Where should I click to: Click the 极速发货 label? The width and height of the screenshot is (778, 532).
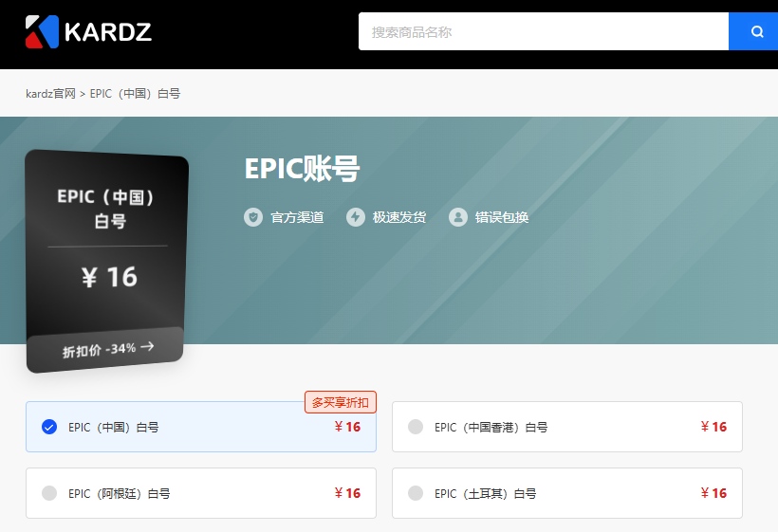pyautogui.click(x=399, y=217)
